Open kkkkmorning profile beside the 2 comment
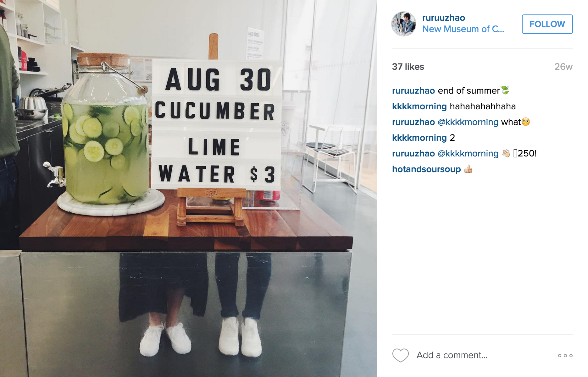This screenshot has height=377, width=588. (x=419, y=138)
